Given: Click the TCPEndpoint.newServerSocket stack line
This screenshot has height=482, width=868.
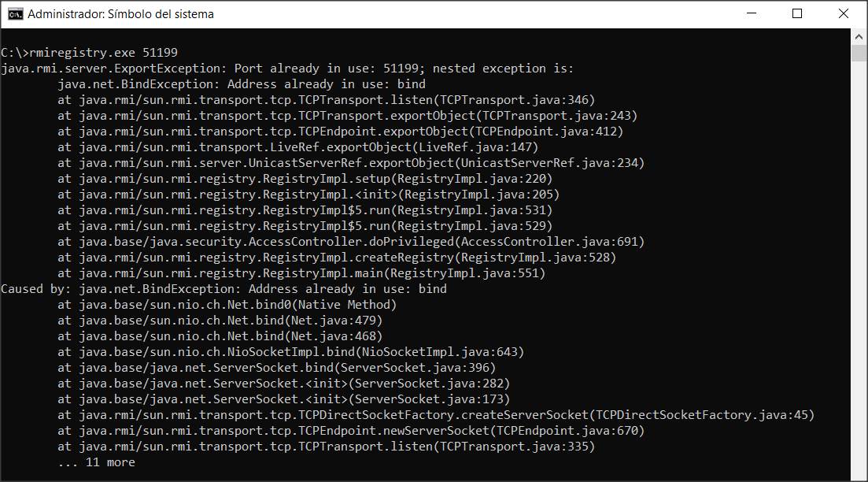Looking at the screenshot, I should (x=351, y=431).
